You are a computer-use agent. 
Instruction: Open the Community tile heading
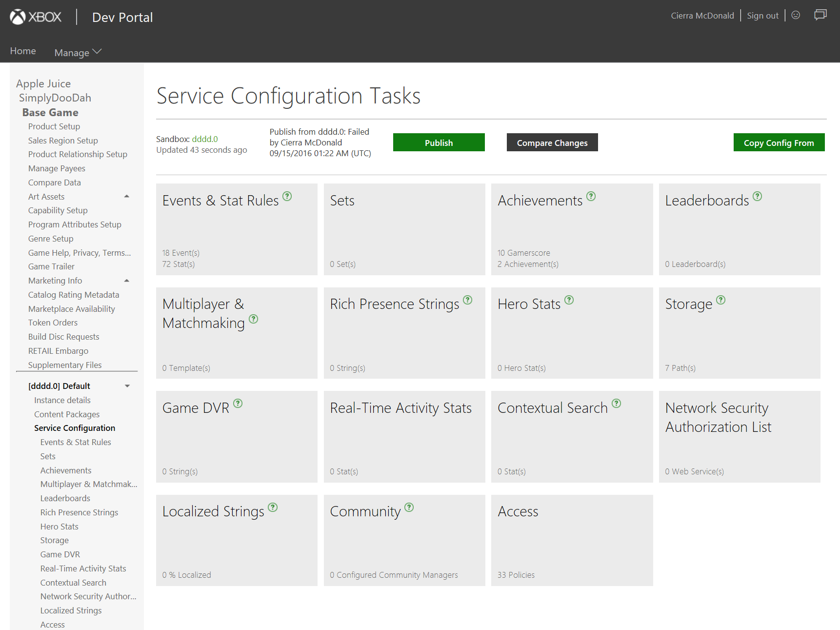(x=365, y=511)
